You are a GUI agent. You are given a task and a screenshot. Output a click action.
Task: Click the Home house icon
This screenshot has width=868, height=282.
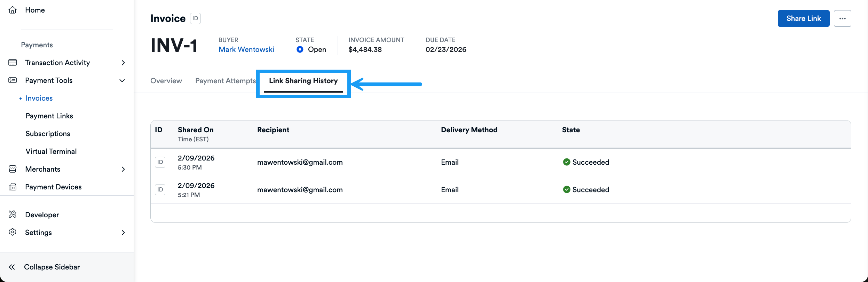[13, 10]
